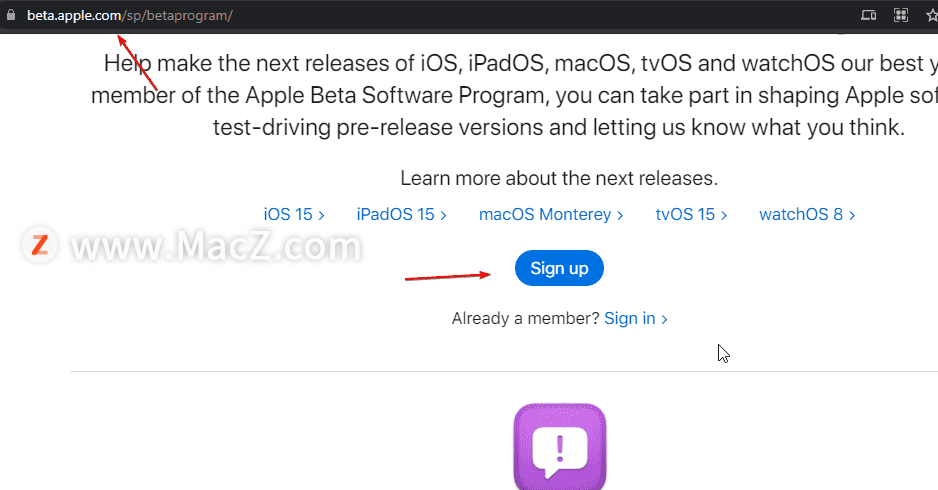Click the blue Sign up button
Screen dimensions: 938x490
click(x=559, y=268)
